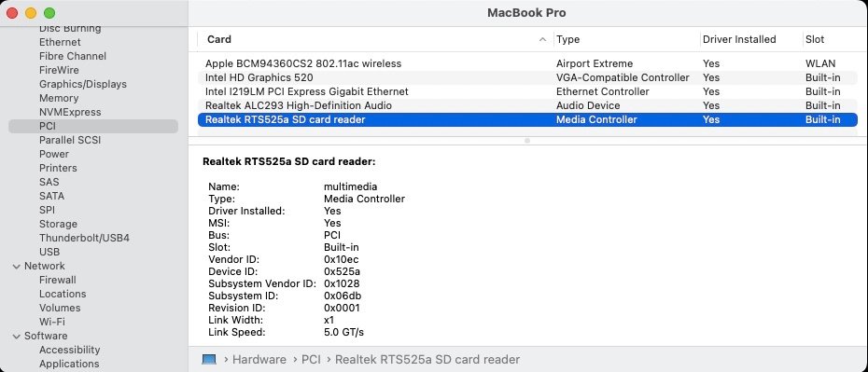Select Ethernet in the sidebar
Screen dimensions: 868x372
60,42
